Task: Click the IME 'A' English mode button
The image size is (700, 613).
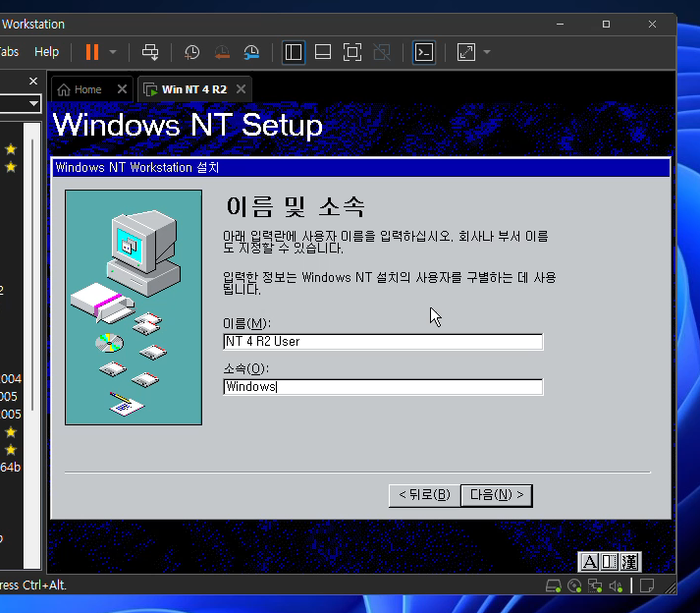Action: click(x=589, y=562)
